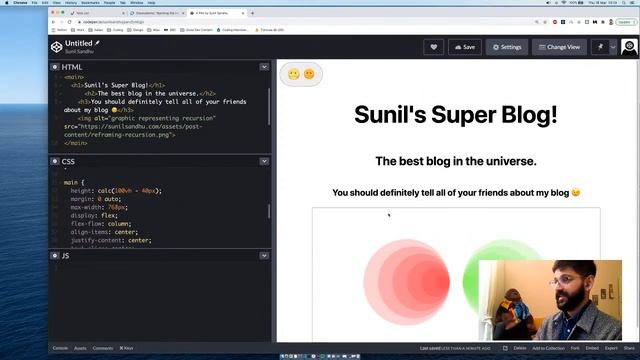Click the browser address bar
The image size is (640, 360).
(x=306, y=22)
